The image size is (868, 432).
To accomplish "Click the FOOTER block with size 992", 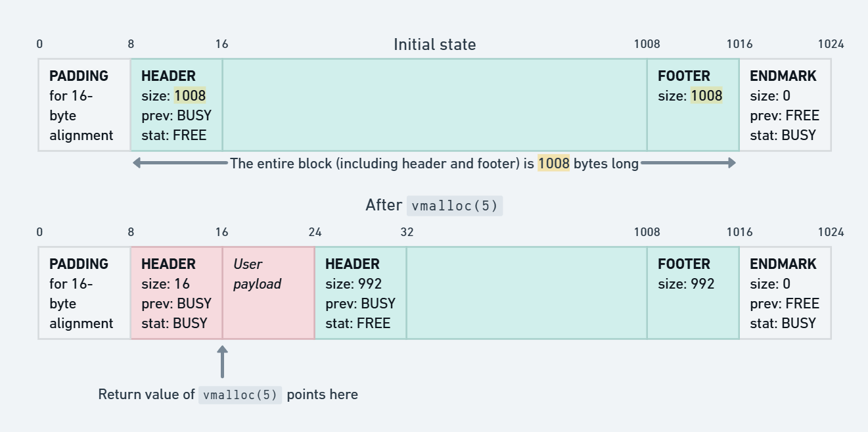I will pyautogui.click(x=693, y=293).
